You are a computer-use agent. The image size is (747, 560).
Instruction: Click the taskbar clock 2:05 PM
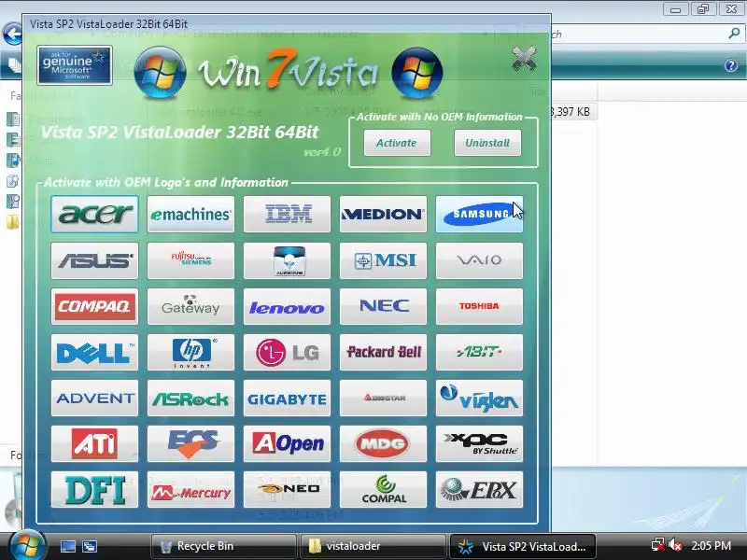pyautogui.click(x=711, y=546)
